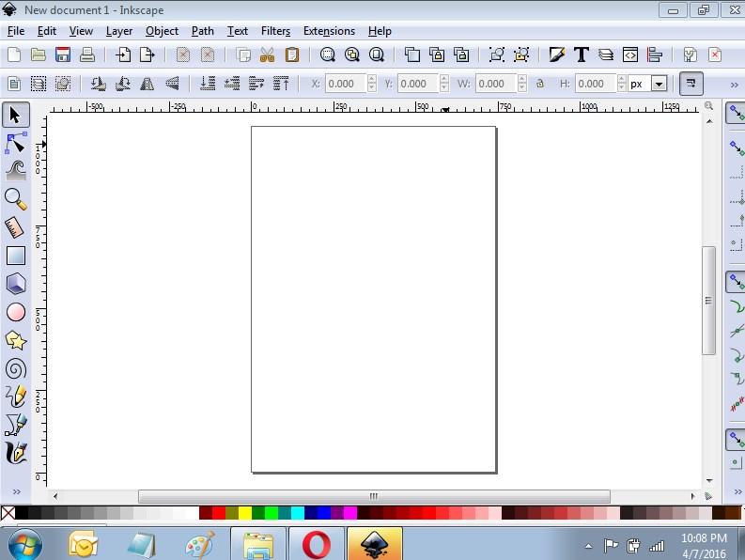
Task: Raise selection to top
Action: [x=281, y=84]
